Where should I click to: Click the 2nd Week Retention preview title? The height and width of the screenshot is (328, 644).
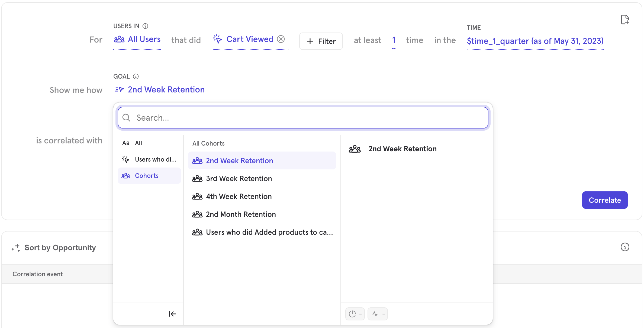pos(402,149)
